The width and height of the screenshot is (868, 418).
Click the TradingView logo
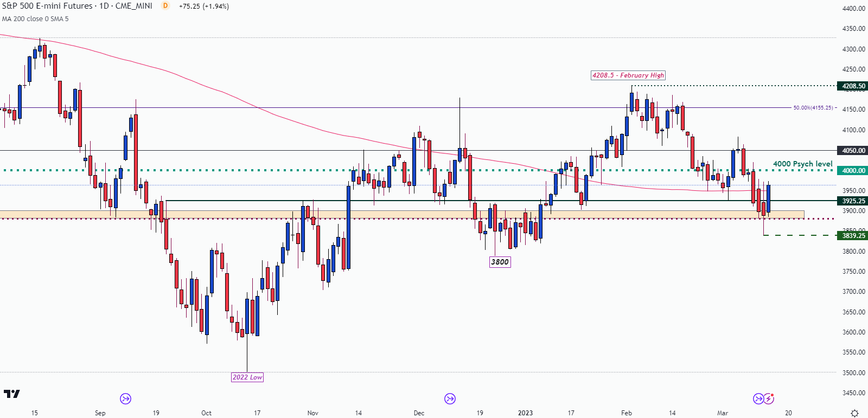11,394
